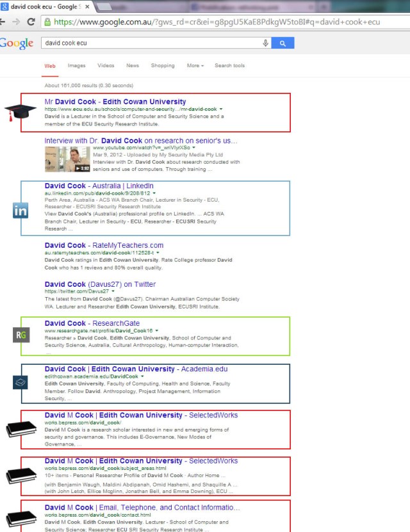
Task: Click the browser forward arrow
Action: (16, 22)
